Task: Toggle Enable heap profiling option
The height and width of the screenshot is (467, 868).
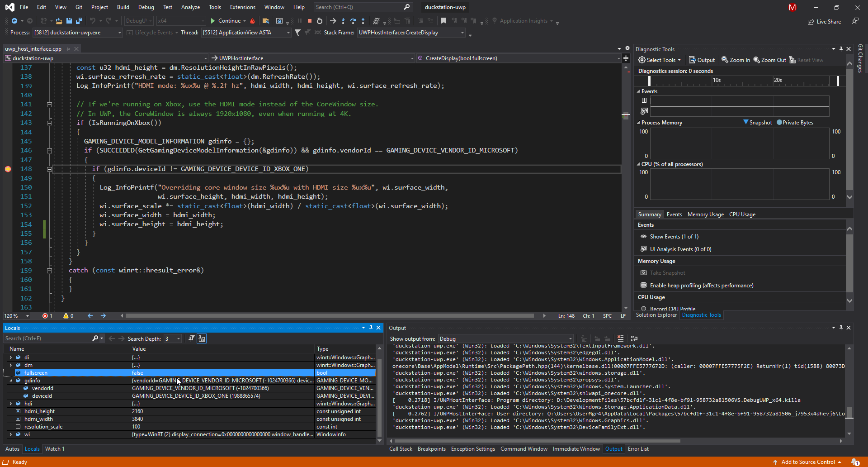Action: [x=701, y=286]
